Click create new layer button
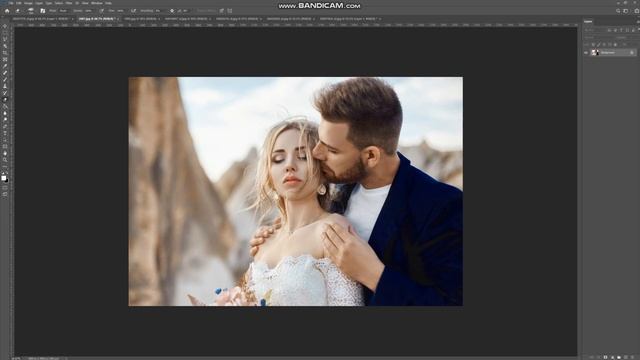 (x=626, y=357)
